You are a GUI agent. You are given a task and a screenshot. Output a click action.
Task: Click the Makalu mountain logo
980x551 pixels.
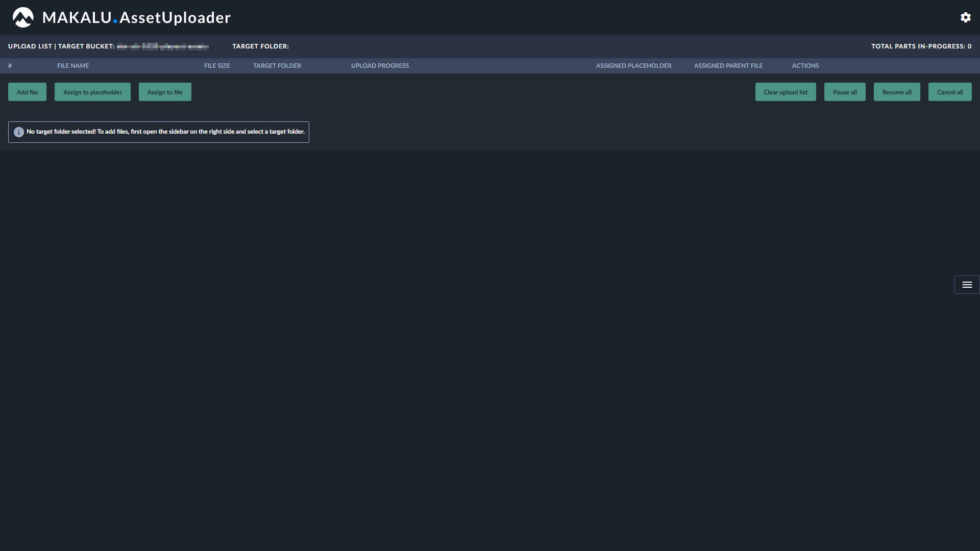(x=23, y=17)
